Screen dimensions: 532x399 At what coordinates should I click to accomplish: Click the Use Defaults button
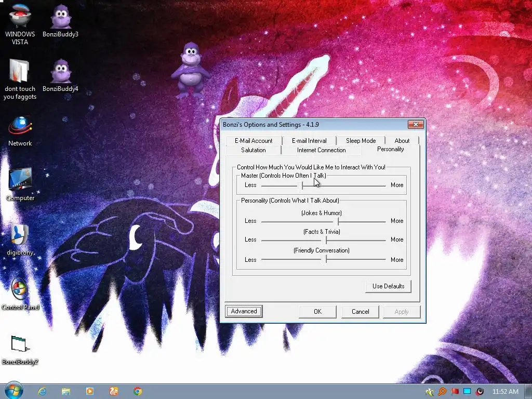[x=388, y=286]
